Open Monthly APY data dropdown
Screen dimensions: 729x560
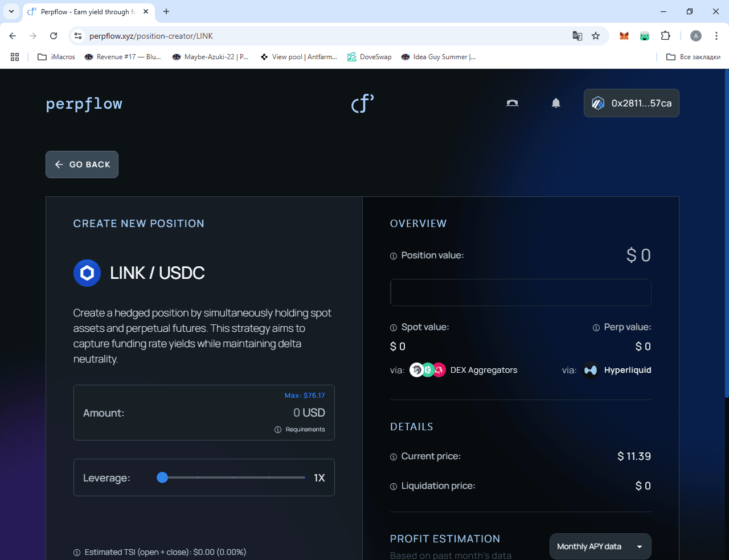[600, 546]
